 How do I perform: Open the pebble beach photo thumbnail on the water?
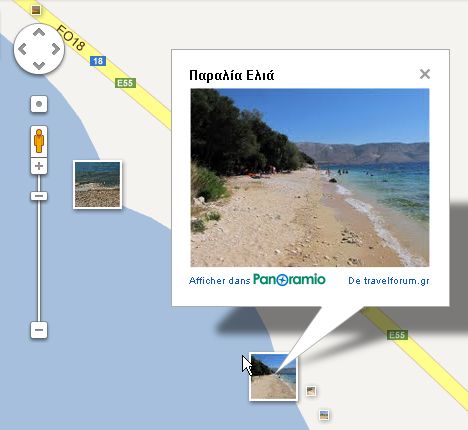pyautogui.click(x=97, y=185)
